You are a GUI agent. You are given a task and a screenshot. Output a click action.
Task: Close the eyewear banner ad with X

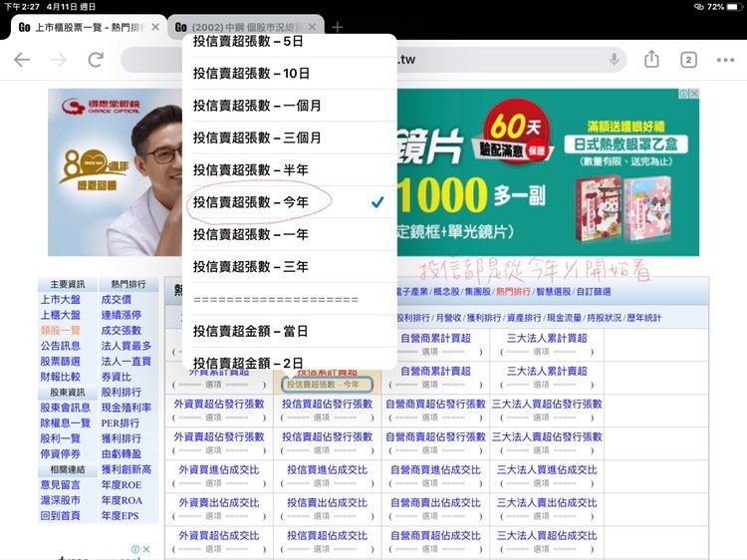pos(694,94)
